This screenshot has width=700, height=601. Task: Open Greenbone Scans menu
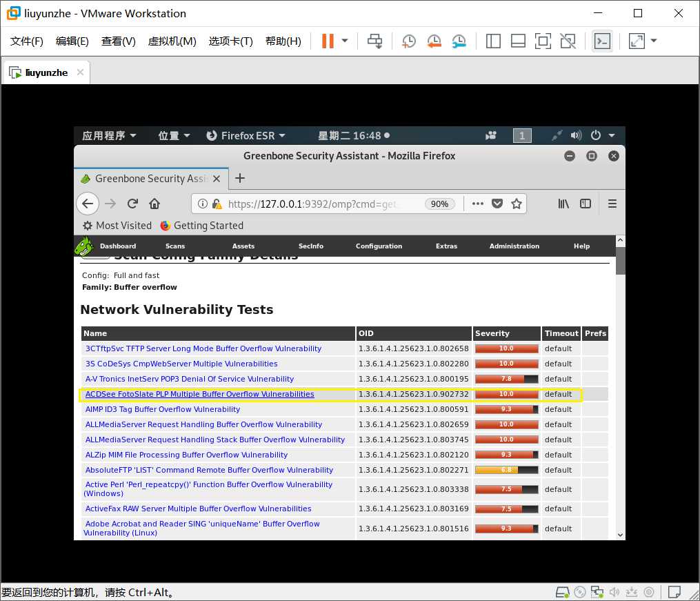pyautogui.click(x=175, y=246)
